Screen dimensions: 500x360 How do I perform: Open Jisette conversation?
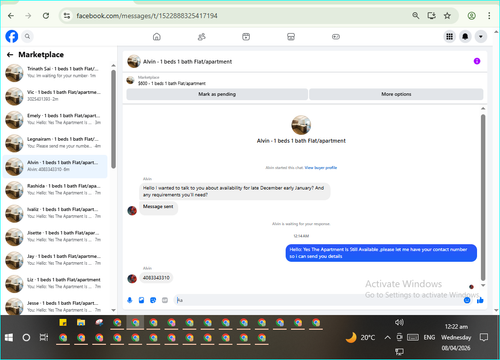pyautogui.click(x=55, y=236)
